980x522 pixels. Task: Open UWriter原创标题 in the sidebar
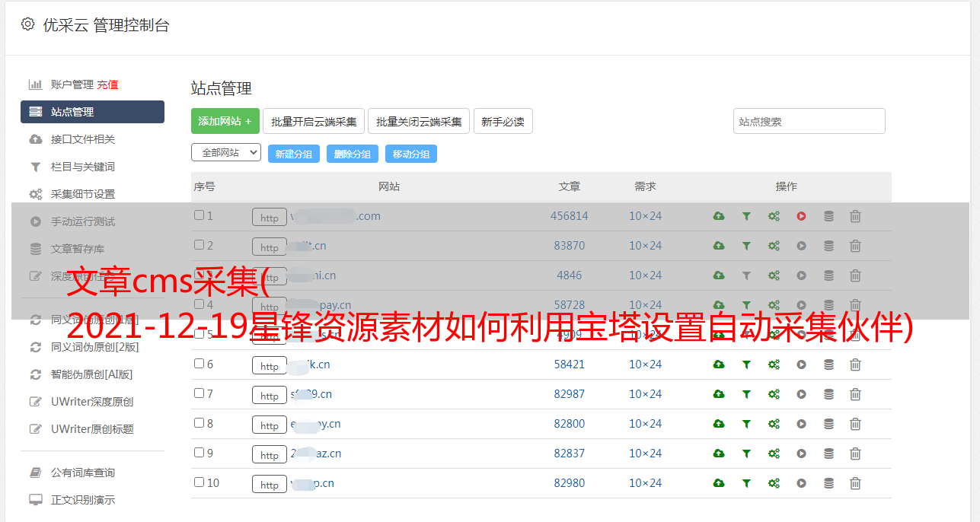[92, 429]
